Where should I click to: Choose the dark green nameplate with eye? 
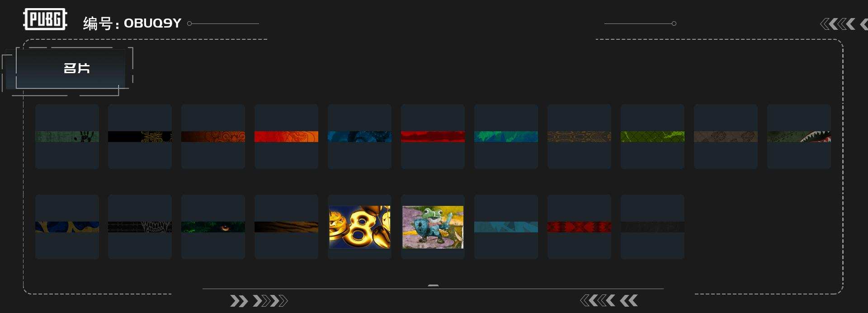tap(213, 227)
